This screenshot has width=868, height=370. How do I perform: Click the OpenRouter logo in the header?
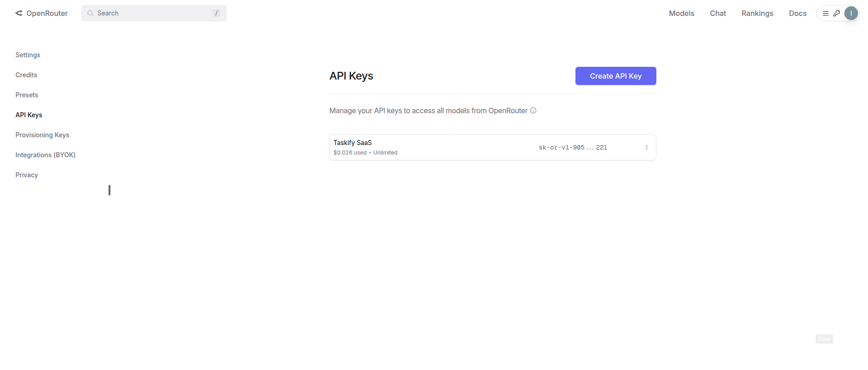41,13
